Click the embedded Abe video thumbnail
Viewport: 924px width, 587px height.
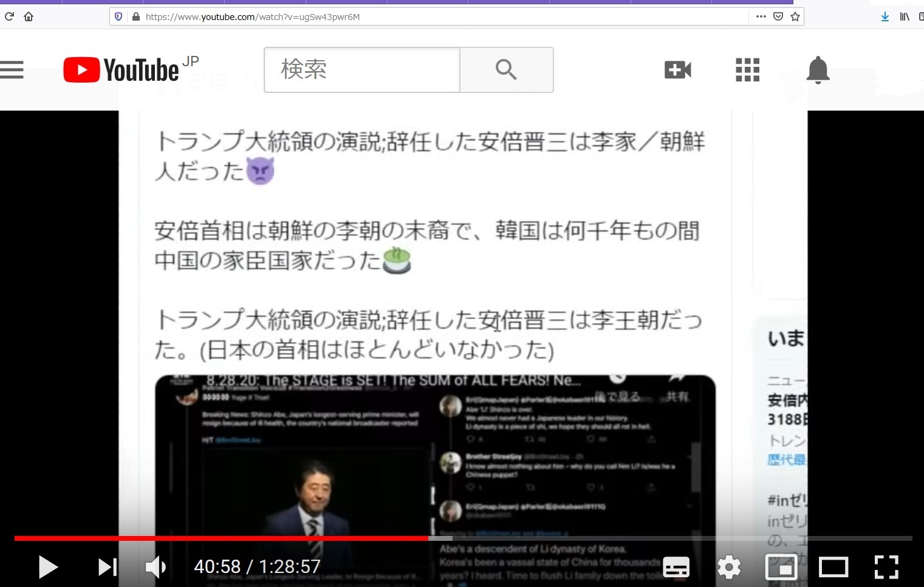(435, 480)
